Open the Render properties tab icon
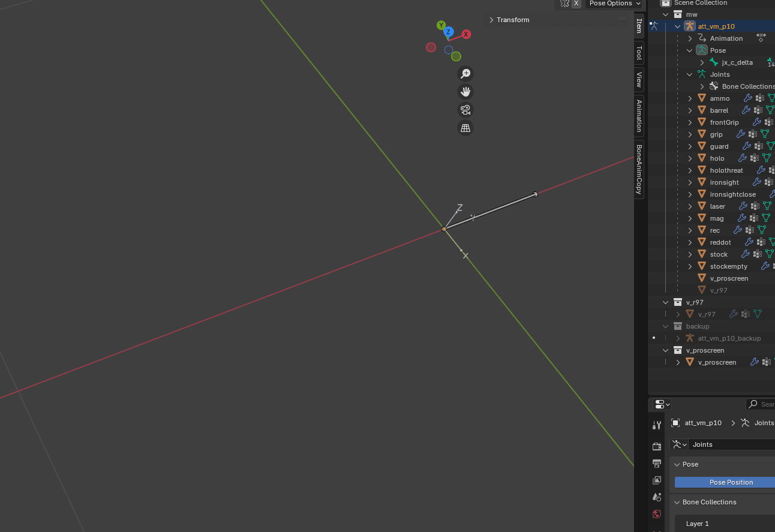This screenshot has height=532, width=775. tap(657, 446)
